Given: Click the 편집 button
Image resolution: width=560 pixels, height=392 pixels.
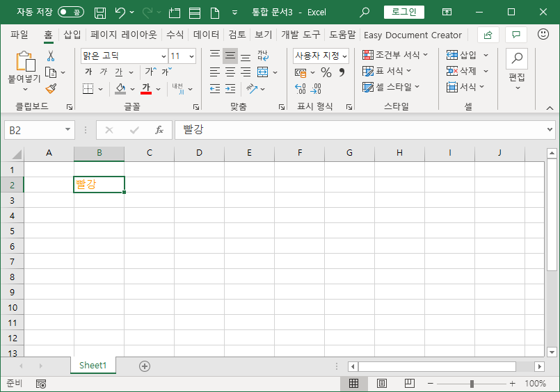Looking at the screenshot, I should (516, 70).
